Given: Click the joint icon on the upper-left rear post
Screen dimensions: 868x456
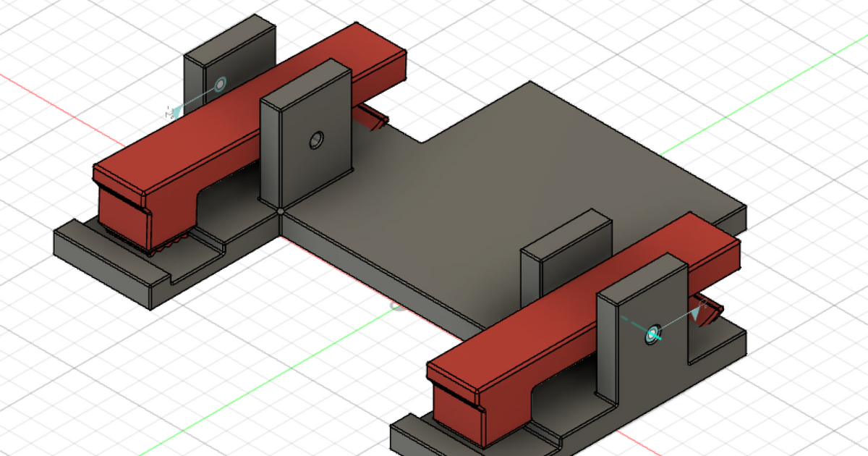Looking at the screenshot, I should [221, 83].
